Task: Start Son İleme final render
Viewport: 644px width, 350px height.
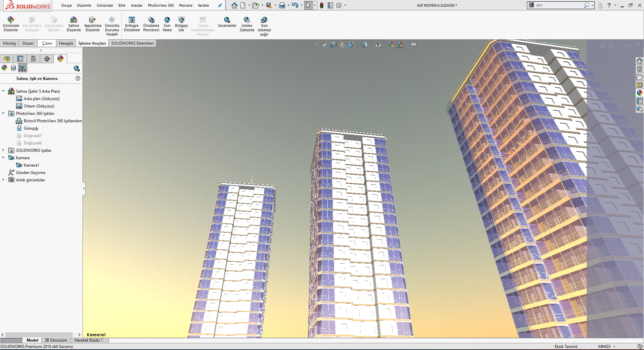Action: point(167,24)
